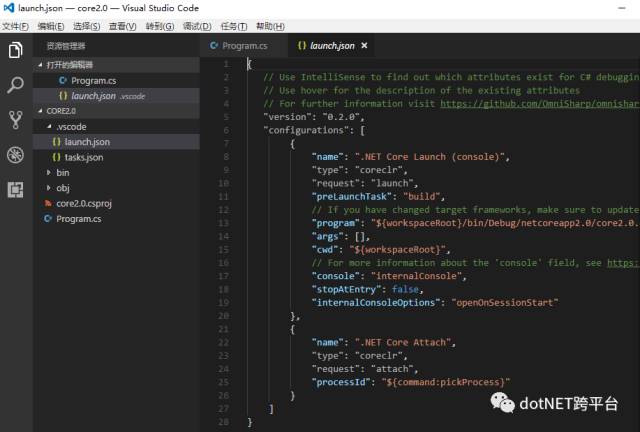This screenshot has height=432, width=640.
Task: Collapse the .vscode folder
Action: [x=116, y=127]
